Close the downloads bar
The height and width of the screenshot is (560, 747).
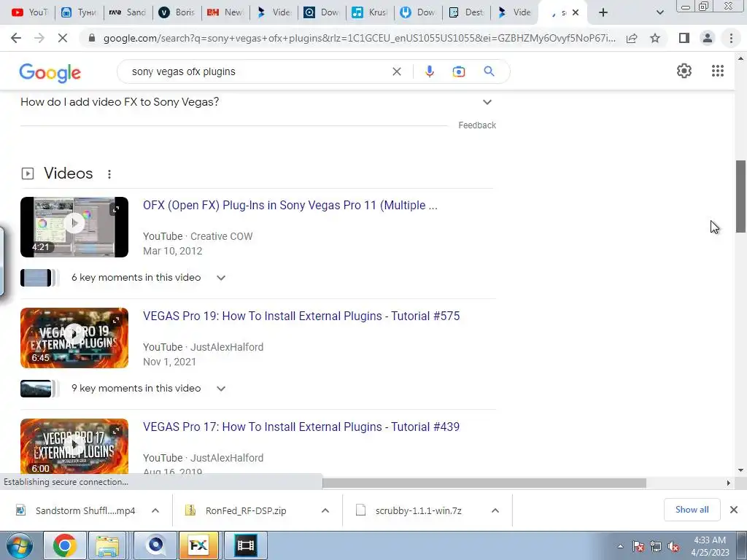tap(734, 510)
